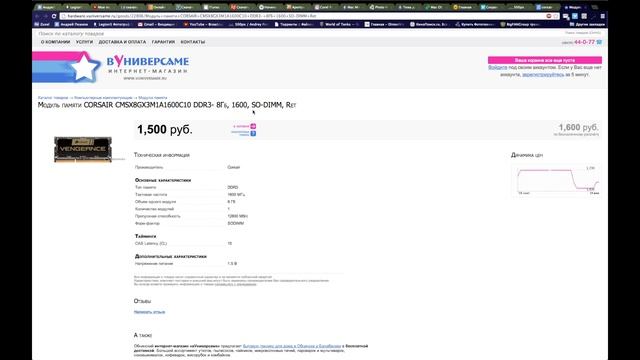Open the Другие закладки bookmarks folder
Viewport: 640px width, 360px height.
coord(587,24)
